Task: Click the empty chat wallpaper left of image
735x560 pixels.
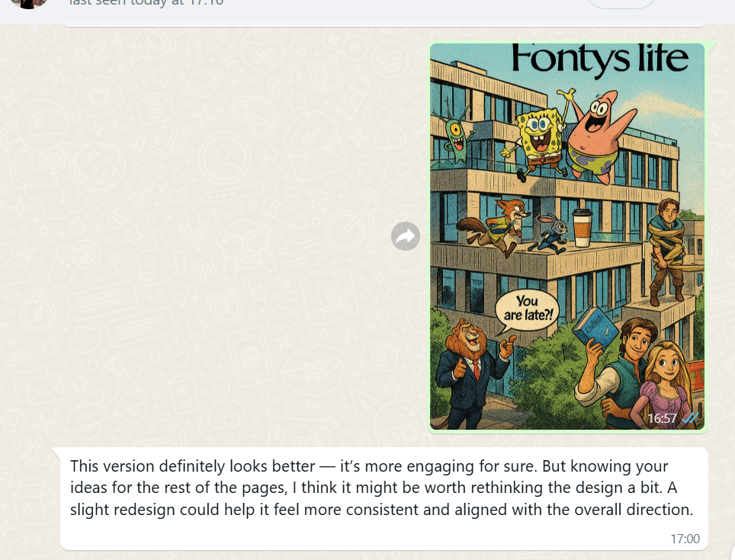Action: 211,234
